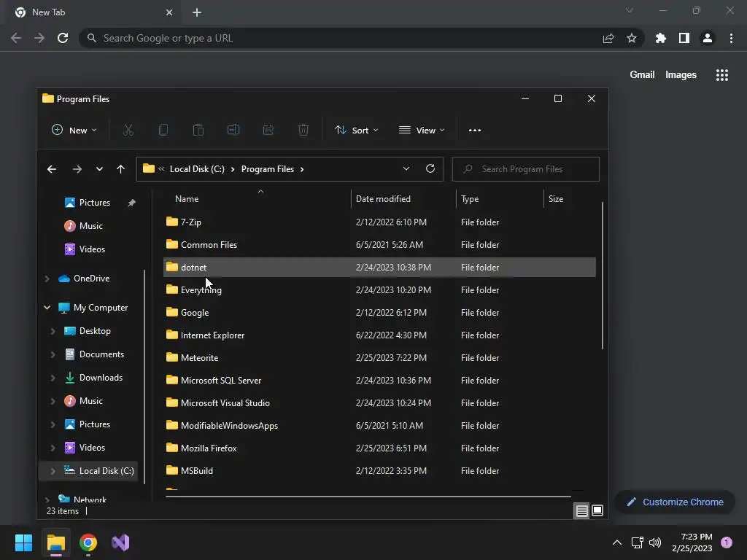
Task: Open the See more ellipsis menu
Action: click(474, 131)
